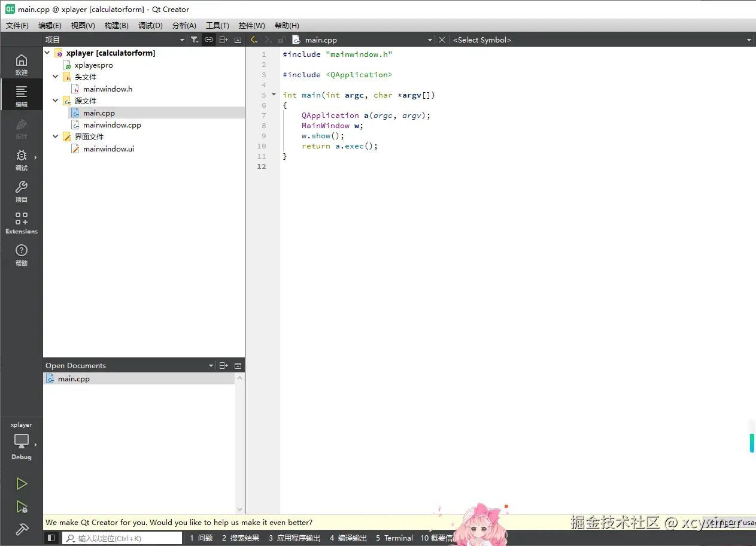Select mainwindow.cpp in project tree
756x546 pixels.
point(112,125)
